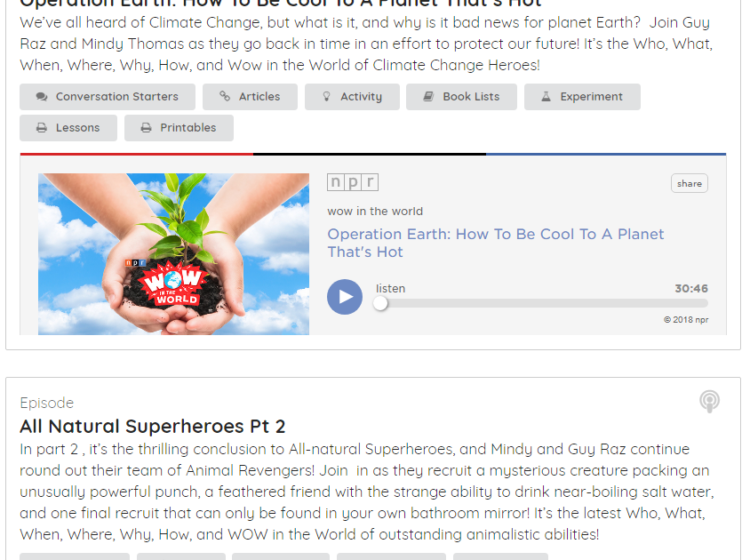Click the printer icon on Lessons
Image resolution: width=750 pixels, height=560 pixels.
[42, 128]
